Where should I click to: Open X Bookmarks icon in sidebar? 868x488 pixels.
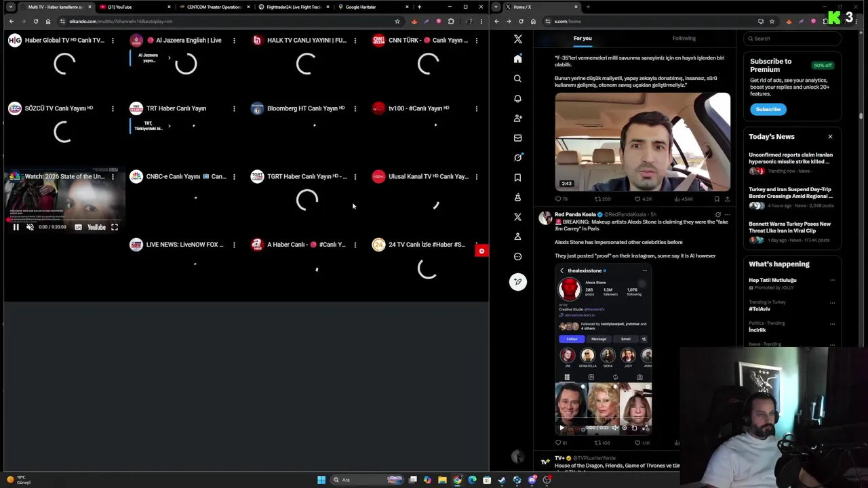tap(517, 178)
